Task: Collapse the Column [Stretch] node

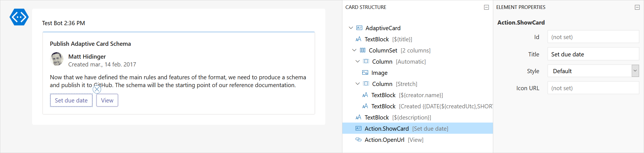Action: pyautogui.click(x=357, y=84)
